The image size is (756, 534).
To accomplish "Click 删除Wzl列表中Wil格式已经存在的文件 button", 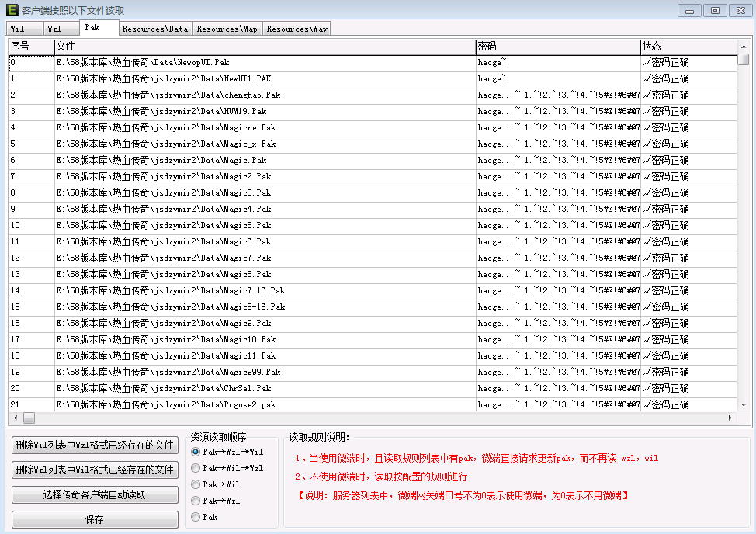I will click(x=95, y=470).
